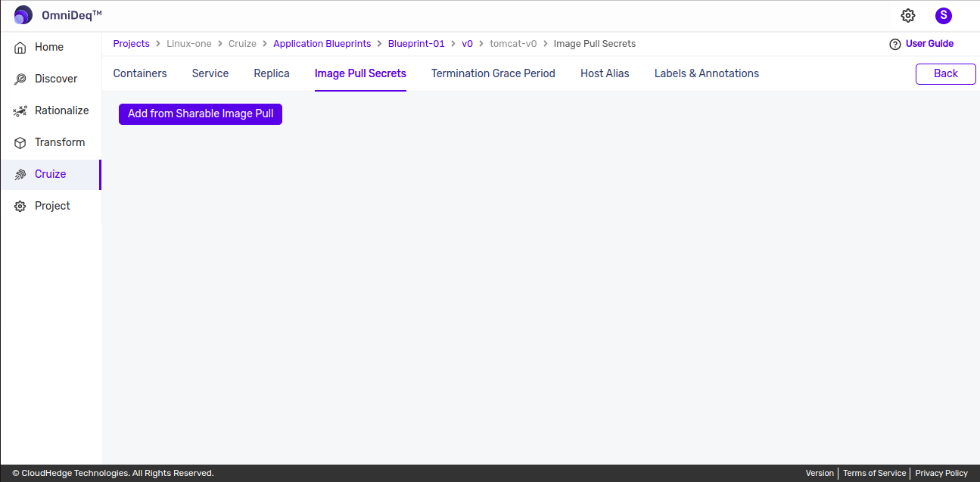Open the Host Alias tab
The image size is (980, 482).
(x=605, y=73)
